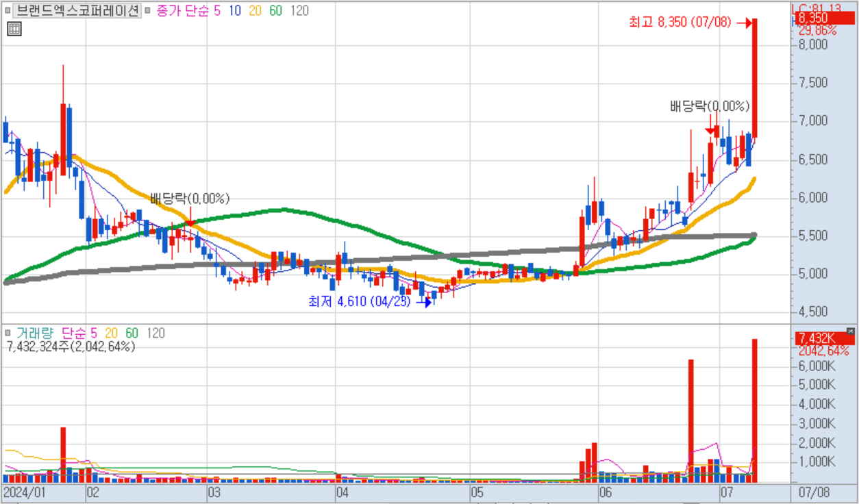Click the 04 month axis label
The image size is (859, 504).
(343, 492)
